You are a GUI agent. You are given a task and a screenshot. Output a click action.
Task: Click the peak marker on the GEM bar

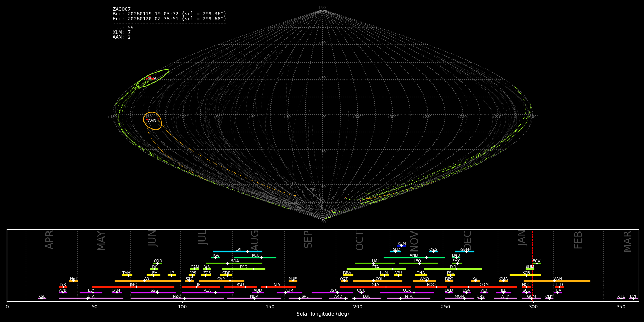point(466,252)
